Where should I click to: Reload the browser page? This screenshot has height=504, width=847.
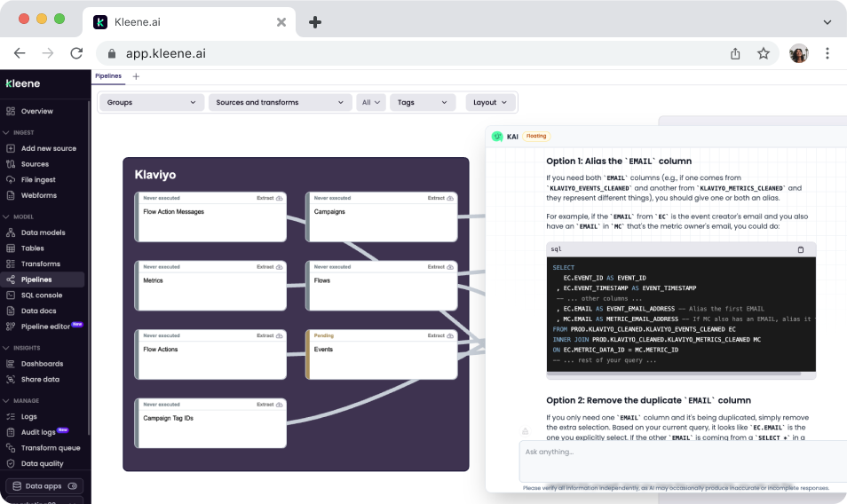click(76, 53)
